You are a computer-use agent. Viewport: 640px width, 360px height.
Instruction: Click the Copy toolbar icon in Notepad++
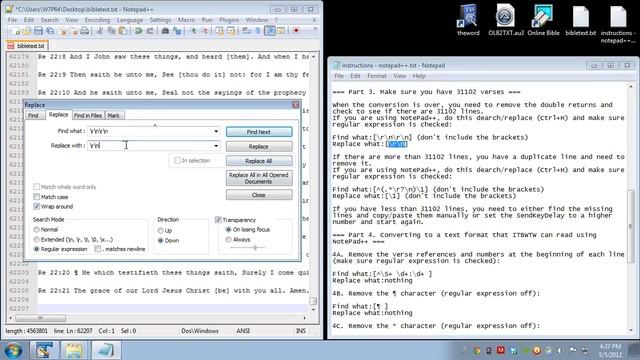[x=111, y=31]
